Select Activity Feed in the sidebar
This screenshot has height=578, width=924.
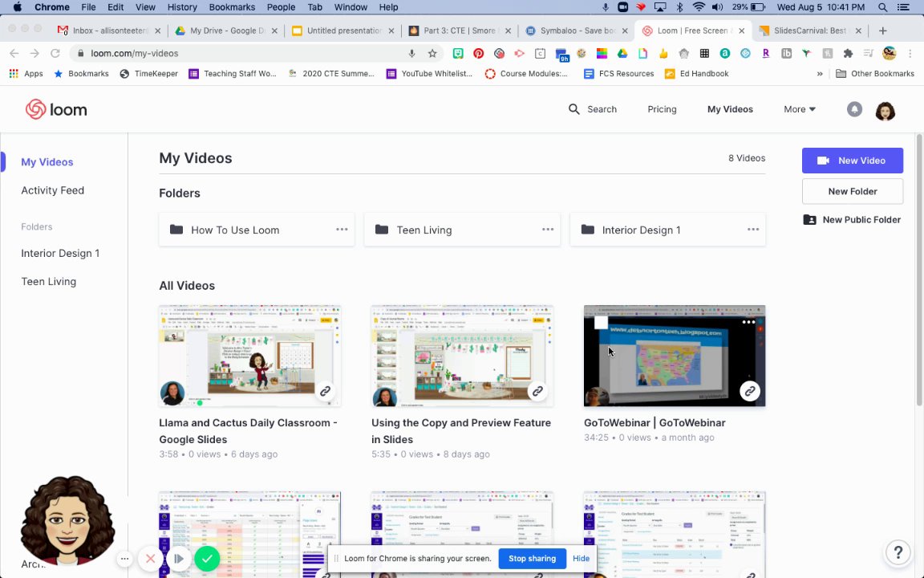52,190
